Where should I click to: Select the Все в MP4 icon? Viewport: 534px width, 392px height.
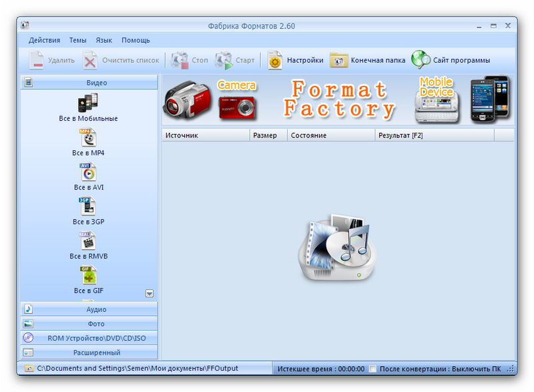coord(89,138)
